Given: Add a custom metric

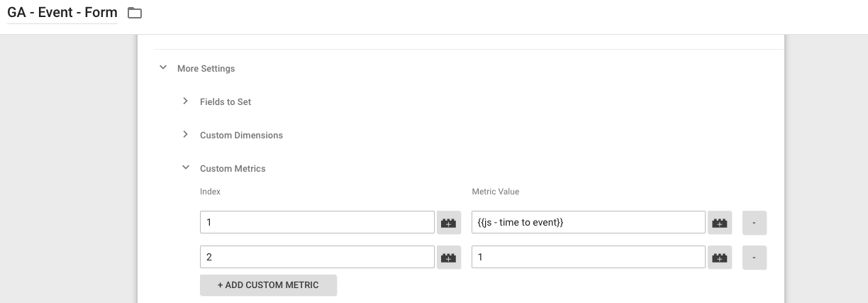Looking at the screenshot, I should click(268, 285).
